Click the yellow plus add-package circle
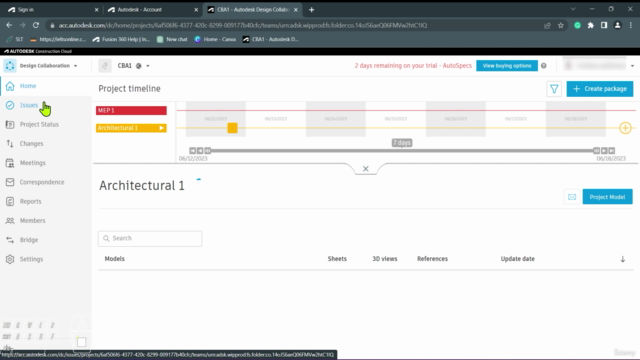 625,128
